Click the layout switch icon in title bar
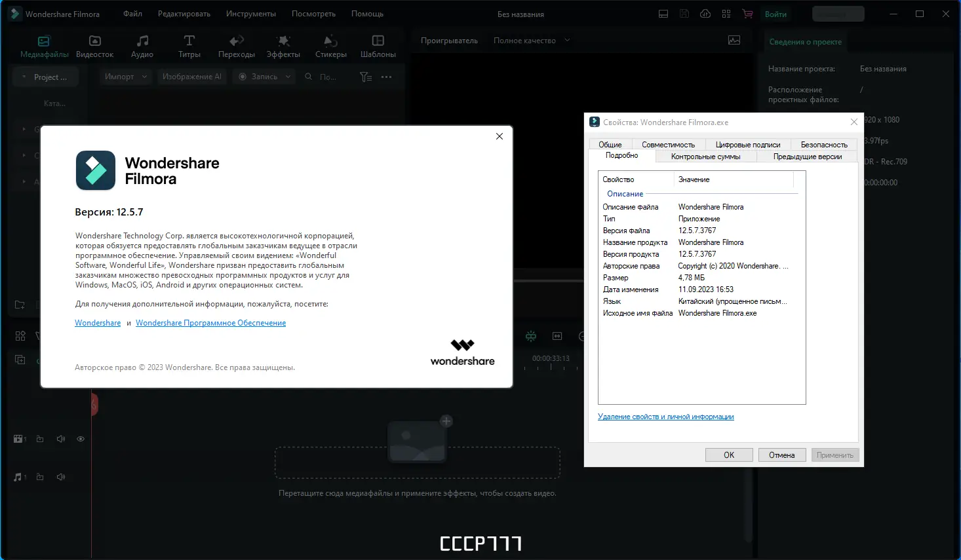This screenshot has height=560, width=961. click(x=663, y=14)
